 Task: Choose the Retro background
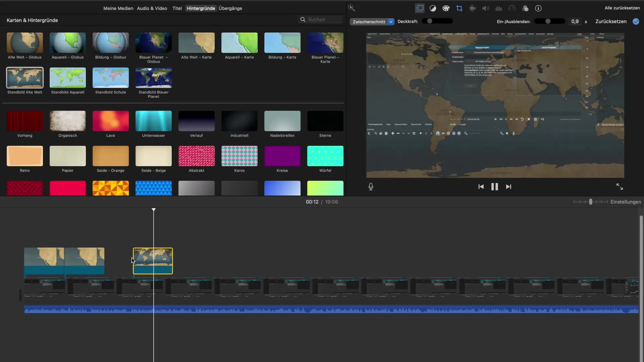tap(25, 156)
